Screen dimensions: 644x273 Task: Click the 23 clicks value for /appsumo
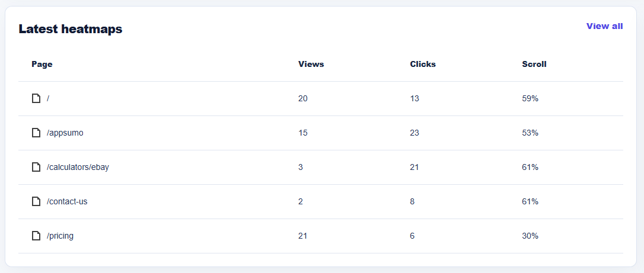(415, 133)
